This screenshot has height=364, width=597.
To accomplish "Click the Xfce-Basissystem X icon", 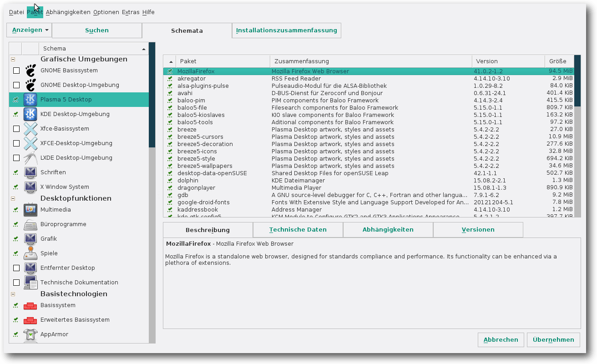I will click(30, 129).
